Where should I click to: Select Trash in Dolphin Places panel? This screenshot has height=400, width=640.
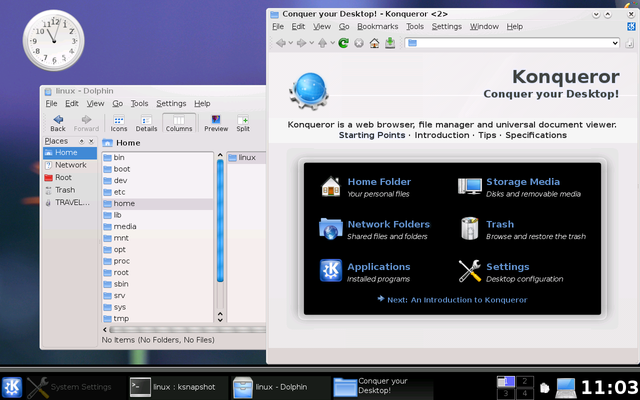coord(70,190)
